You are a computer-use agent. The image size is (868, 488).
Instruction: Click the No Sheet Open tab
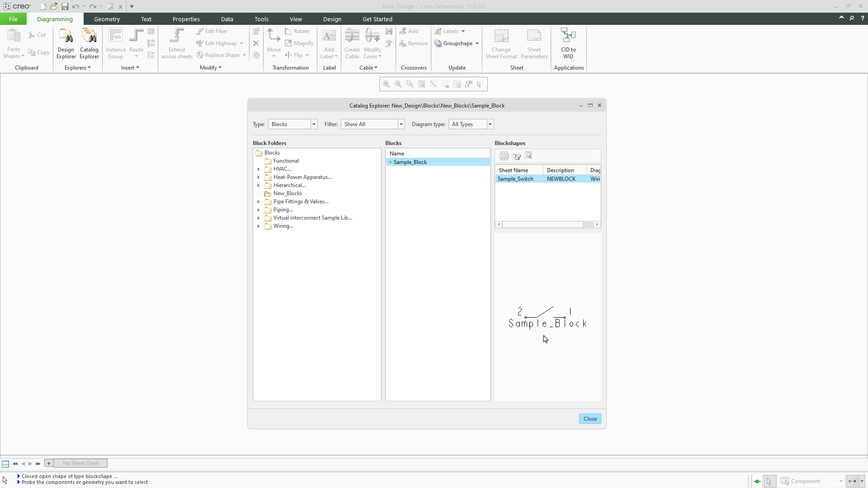tap(80, 463)
